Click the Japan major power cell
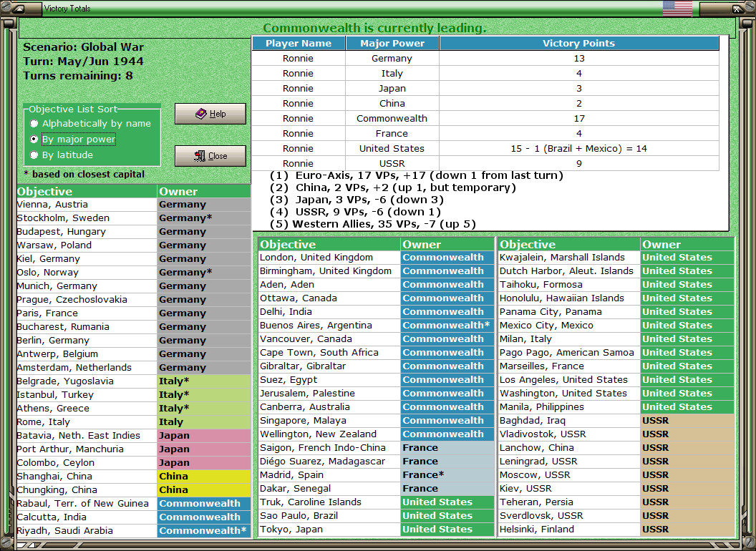The height and width of the screenshot is (551, 756). point(392,88)
